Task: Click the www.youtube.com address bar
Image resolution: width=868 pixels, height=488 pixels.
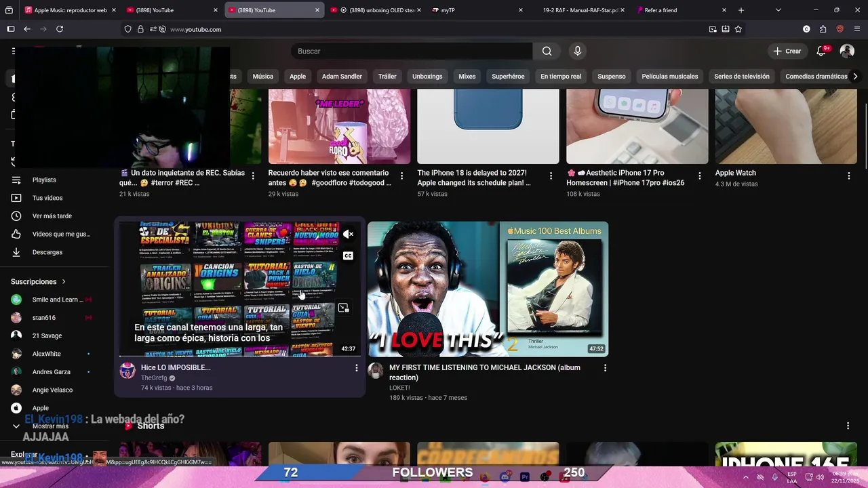Action: coord(434,29)
